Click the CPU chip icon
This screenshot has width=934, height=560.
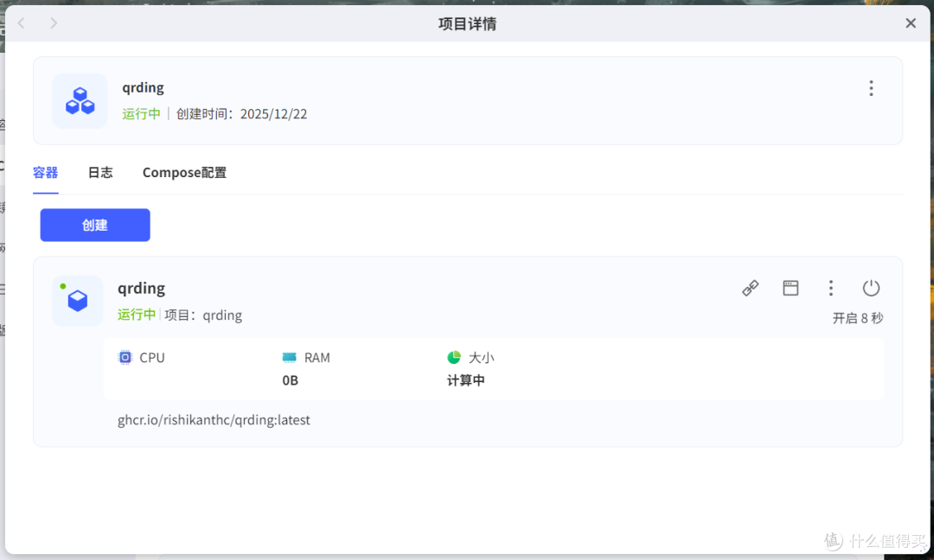[125, 357]
